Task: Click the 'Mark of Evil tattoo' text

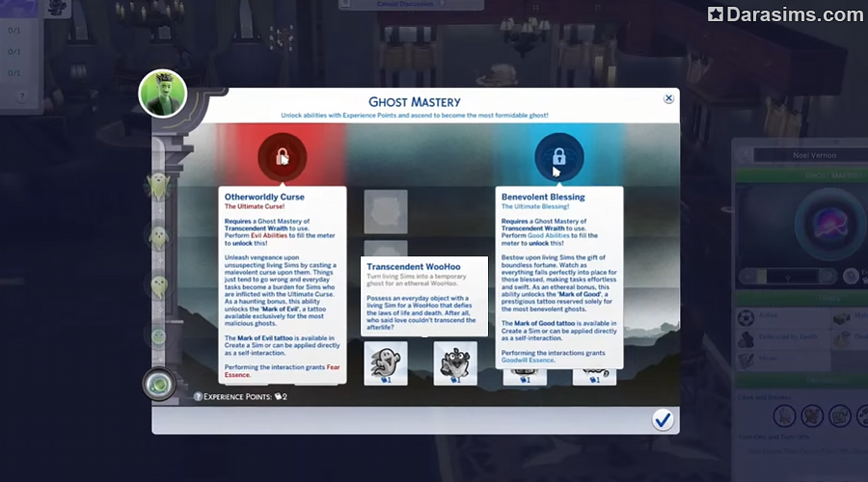Action: point(265,338)
